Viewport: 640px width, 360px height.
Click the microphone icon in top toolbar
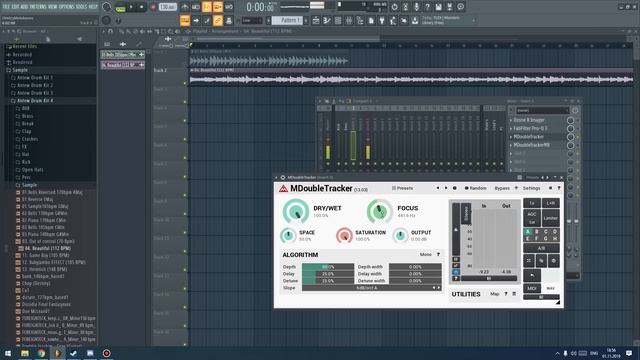pyautogui.click(x=416, y=7)
